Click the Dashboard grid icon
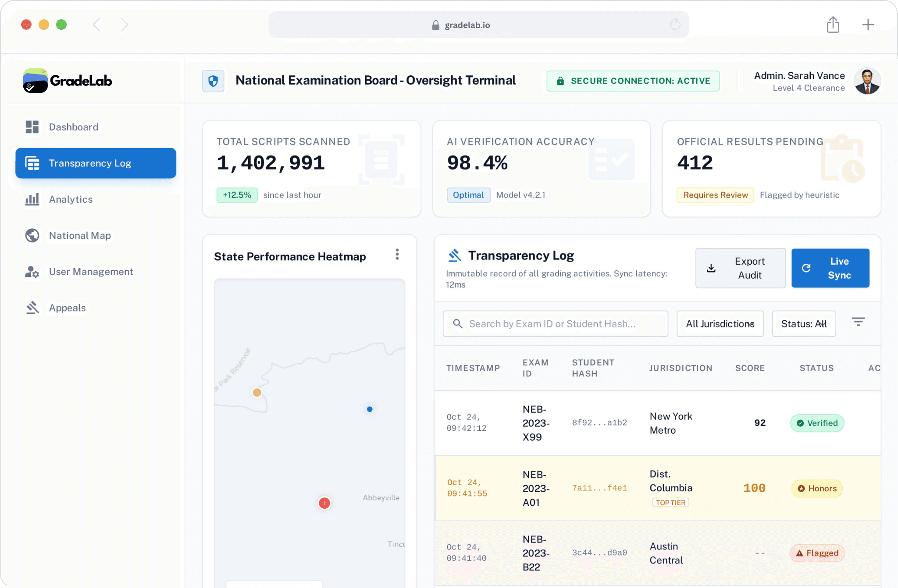 32,127
